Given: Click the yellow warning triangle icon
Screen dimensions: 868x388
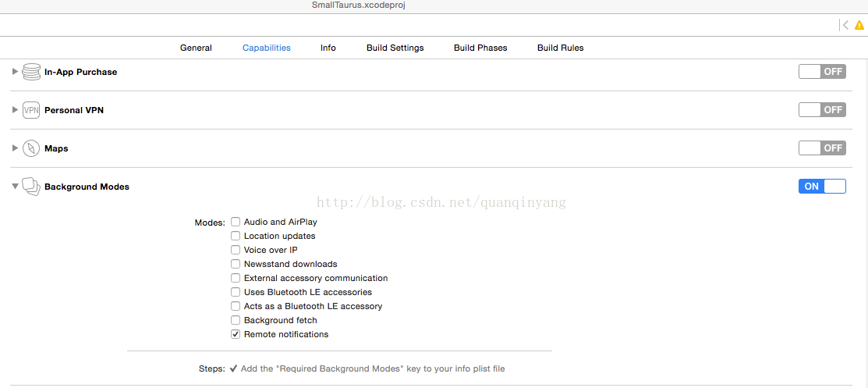Looking at the screenshot, I should [859, 25].
